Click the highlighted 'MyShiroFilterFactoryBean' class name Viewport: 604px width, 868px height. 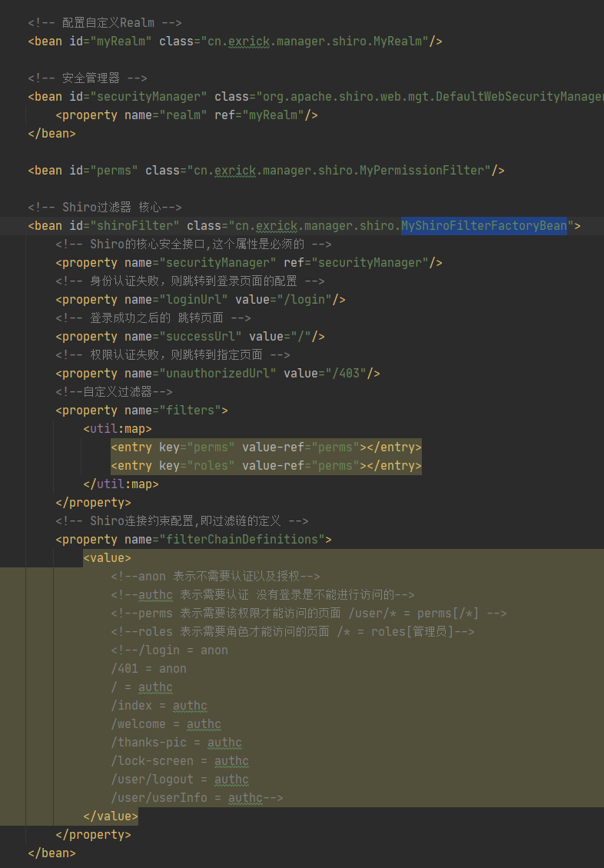(484, 226)
